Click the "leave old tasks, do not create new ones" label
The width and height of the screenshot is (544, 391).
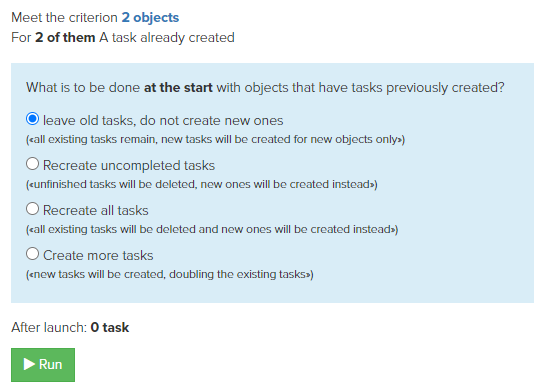coord(163,120)
